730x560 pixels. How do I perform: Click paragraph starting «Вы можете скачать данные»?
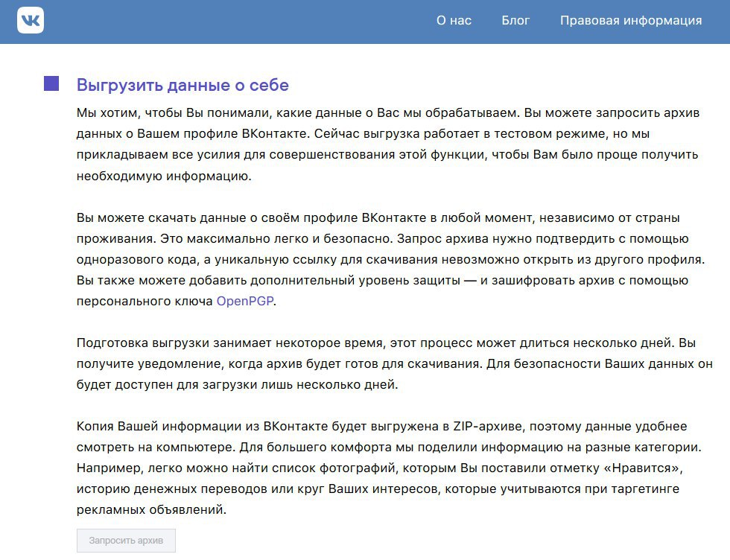390,259
